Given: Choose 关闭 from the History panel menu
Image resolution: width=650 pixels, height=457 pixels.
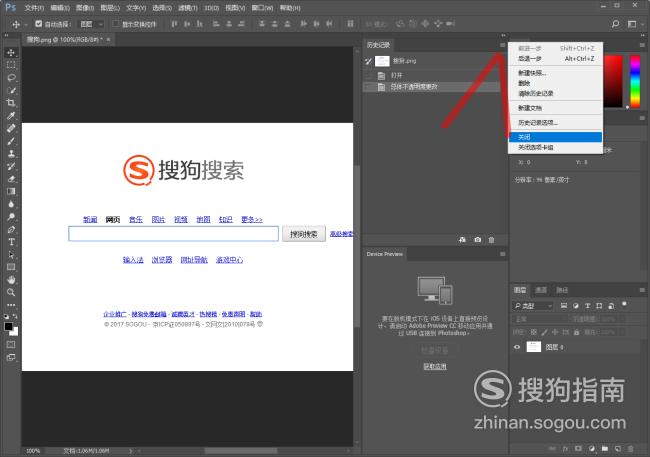Looking at the screenshot, I should (x=555, y=137).
